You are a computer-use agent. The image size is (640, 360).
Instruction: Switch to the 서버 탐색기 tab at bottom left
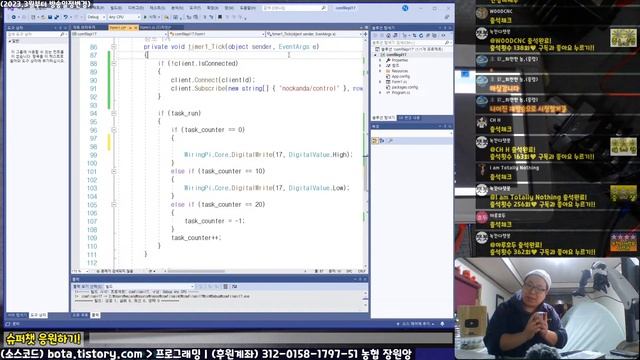pos(17,315)
